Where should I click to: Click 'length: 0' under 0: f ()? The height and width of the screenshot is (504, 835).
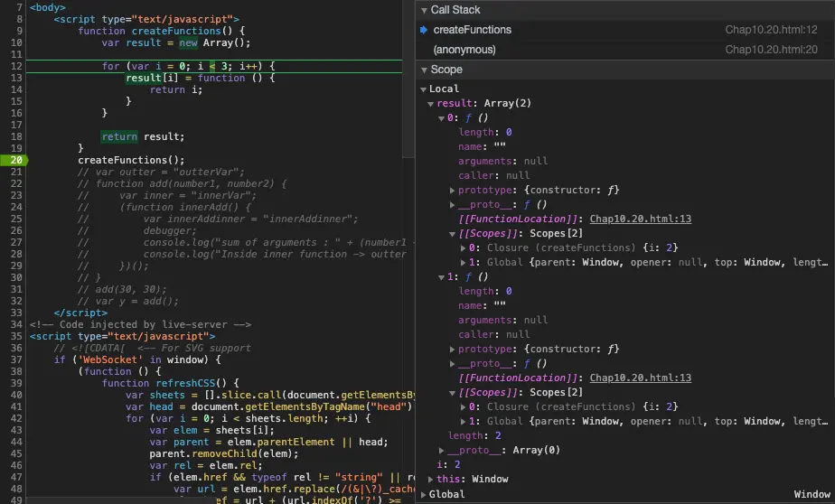pos(485,133)
